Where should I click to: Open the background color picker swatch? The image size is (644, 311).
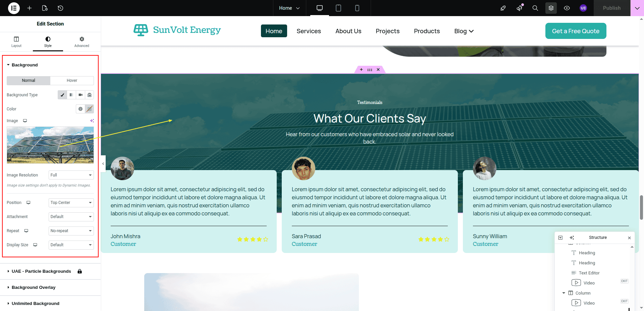[89, 109]
